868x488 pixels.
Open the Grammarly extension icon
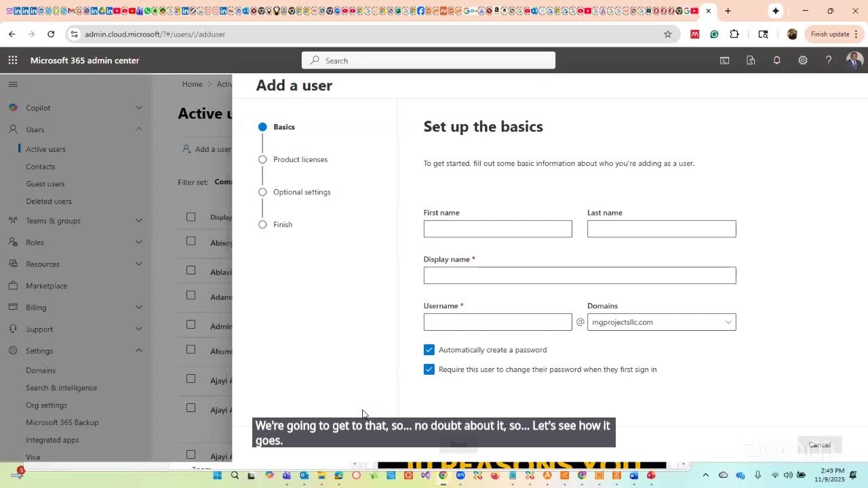pos(714,34)
